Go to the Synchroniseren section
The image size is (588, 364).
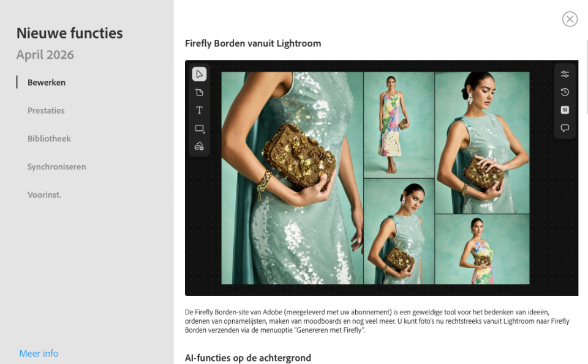pyautogui.click(x=56, y=166)
